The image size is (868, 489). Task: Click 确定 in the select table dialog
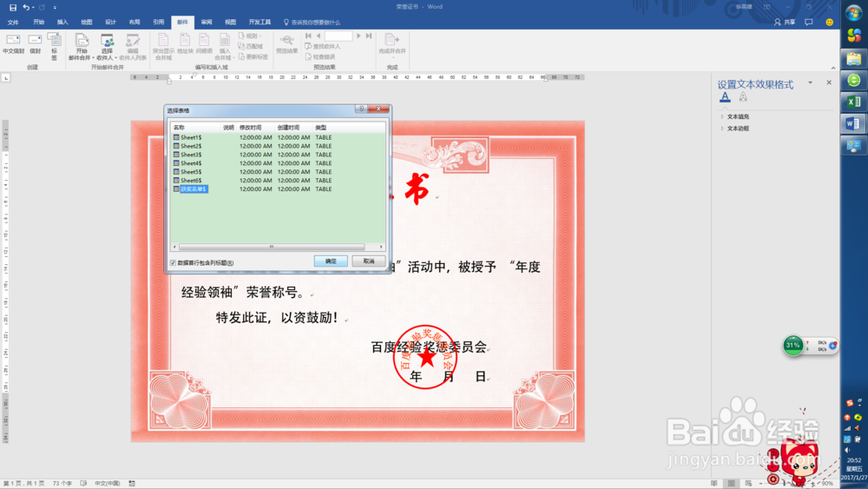point(331,261)
